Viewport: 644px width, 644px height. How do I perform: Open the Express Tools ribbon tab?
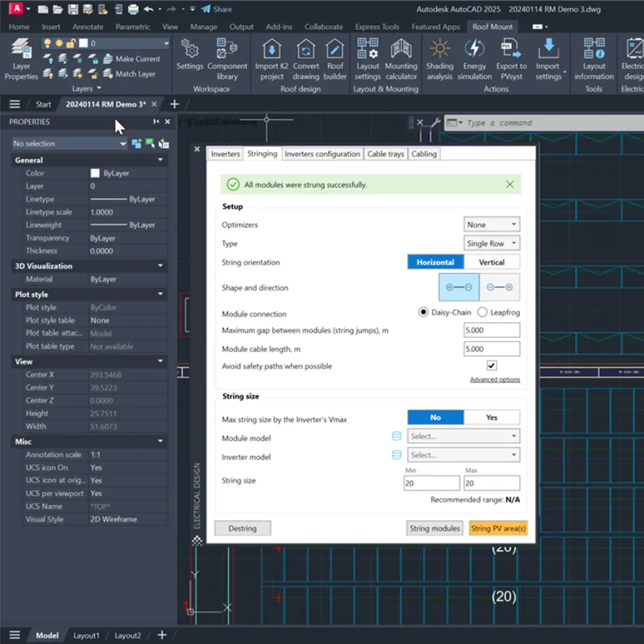tap(376, 27)
